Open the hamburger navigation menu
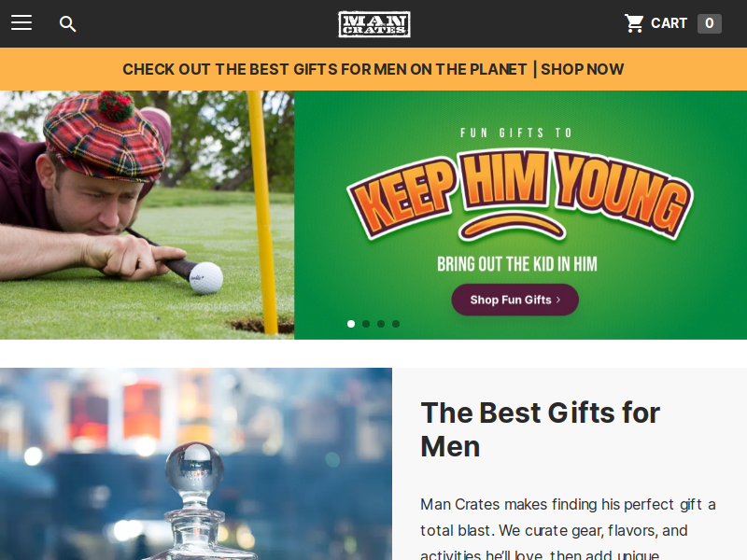747x560 pixels. [21, 22]
